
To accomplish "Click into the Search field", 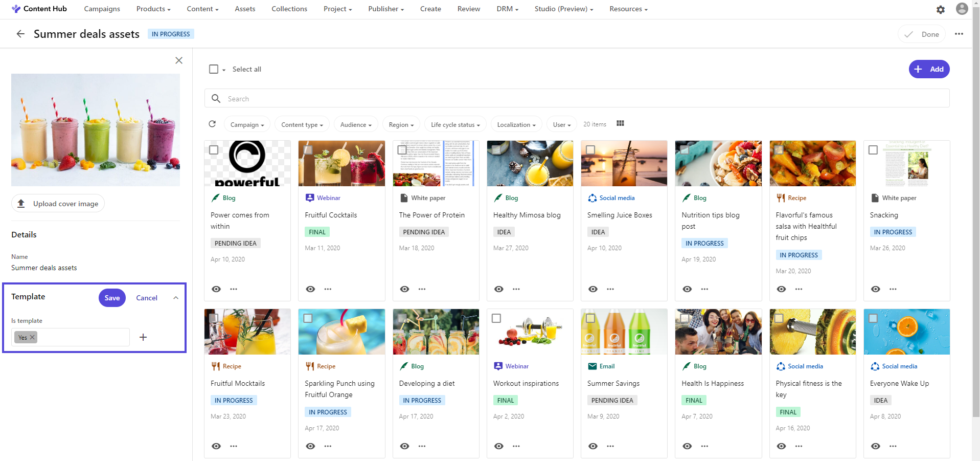I will coord(577,98).
